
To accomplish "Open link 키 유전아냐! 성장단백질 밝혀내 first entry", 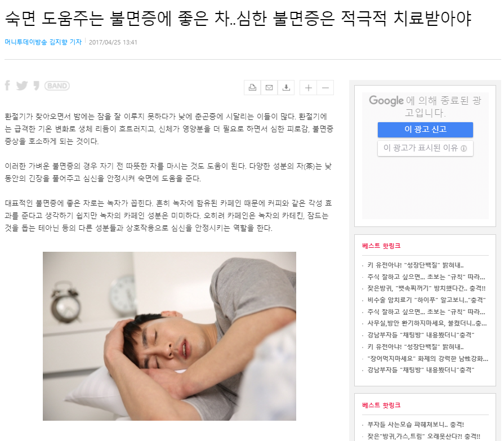I will click(415, 265).
